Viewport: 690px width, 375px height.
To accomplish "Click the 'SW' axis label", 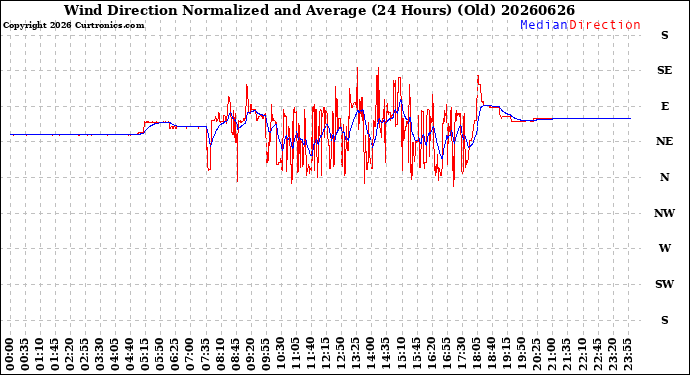I will [664, 284].
